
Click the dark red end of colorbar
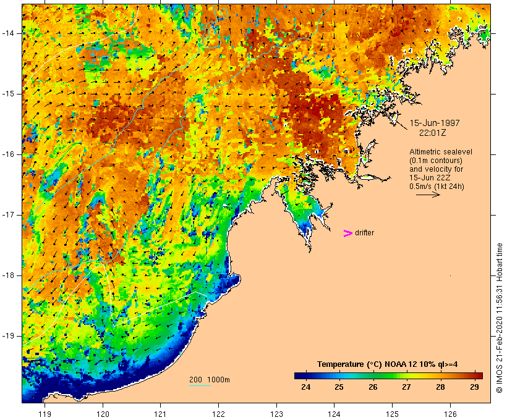click(x=478, y=376)
